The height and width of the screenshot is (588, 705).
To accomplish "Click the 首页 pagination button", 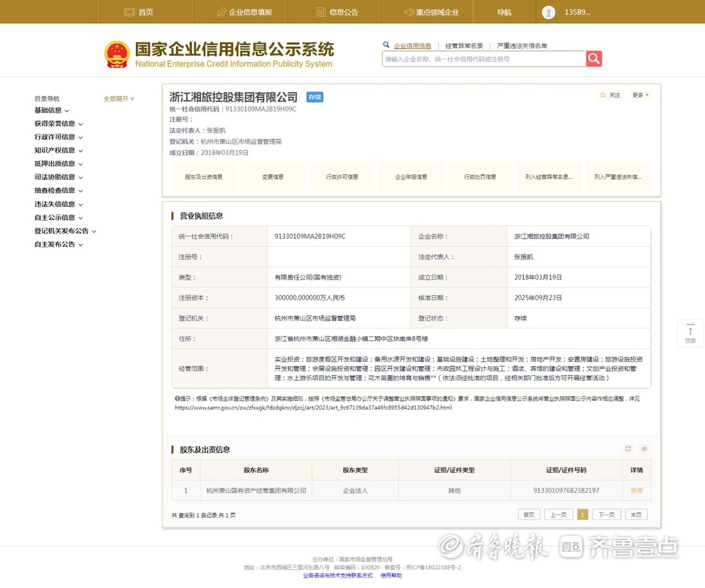I will coord(529,515).
